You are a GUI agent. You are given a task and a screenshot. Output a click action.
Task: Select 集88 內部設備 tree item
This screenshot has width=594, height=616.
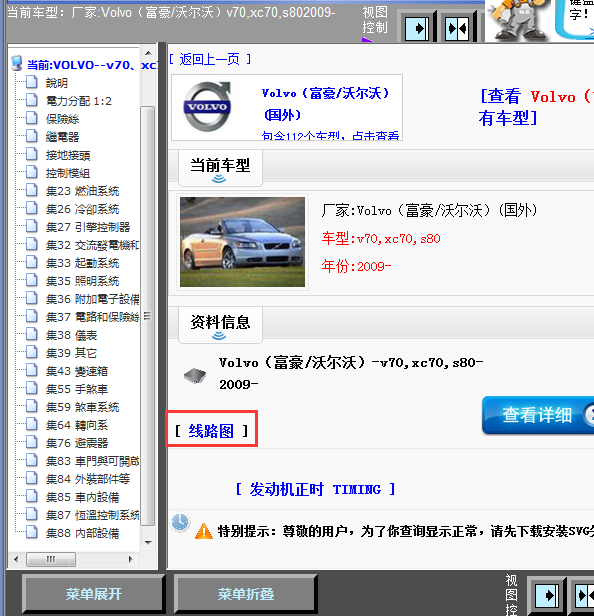coord(82,534)
